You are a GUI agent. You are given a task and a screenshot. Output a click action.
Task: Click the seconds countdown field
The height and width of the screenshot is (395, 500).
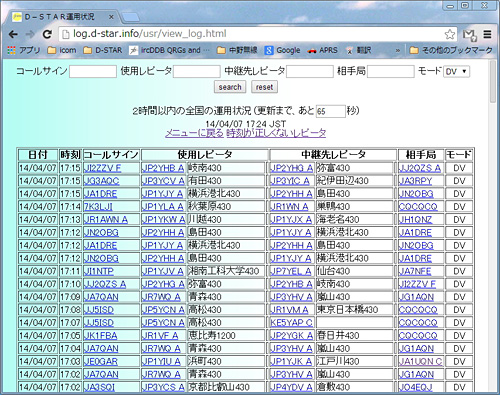pos(330,111)
